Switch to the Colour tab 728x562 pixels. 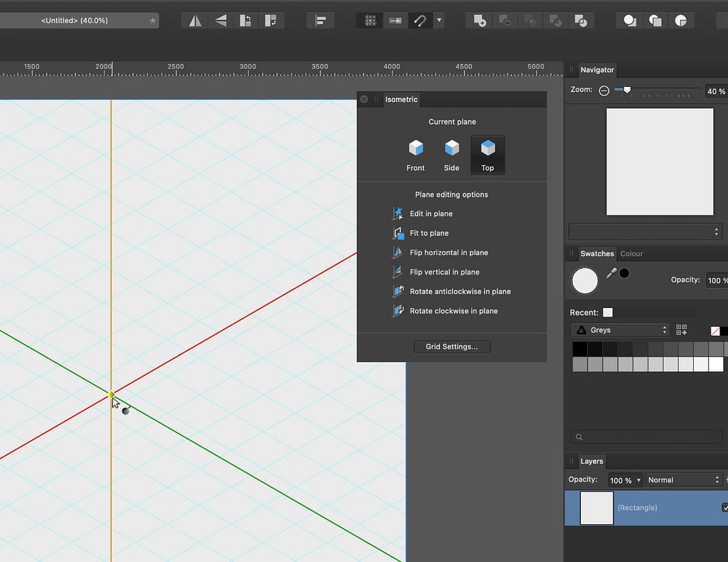631,253
